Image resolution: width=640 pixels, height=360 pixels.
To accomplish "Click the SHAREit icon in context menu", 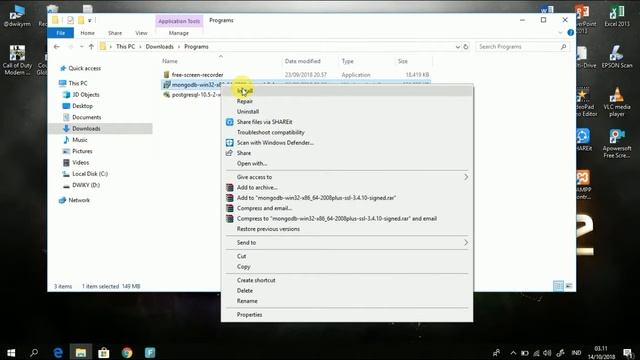I will 230,122.
